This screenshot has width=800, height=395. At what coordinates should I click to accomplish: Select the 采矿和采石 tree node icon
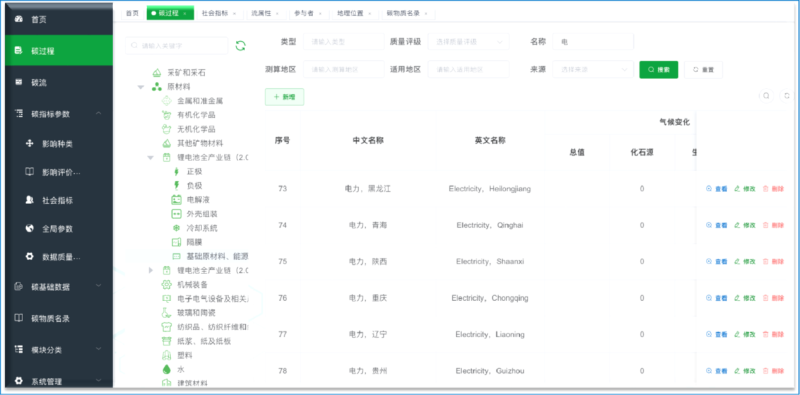pos(157,73)
